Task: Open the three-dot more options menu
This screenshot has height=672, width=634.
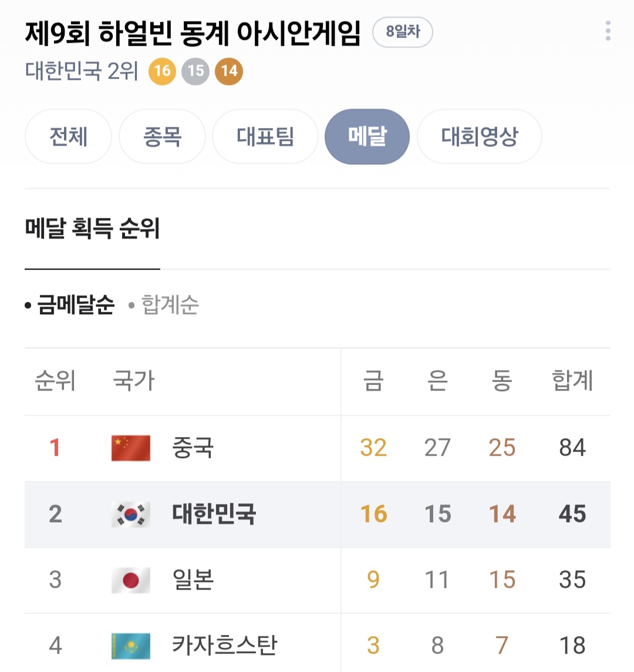Action: (x=608, y=31)
